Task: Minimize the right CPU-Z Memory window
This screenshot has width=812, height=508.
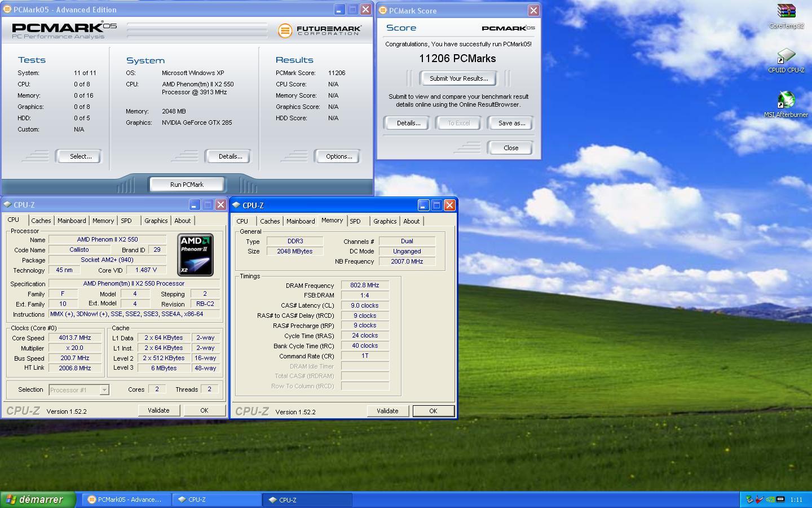Action: (423, 205)
